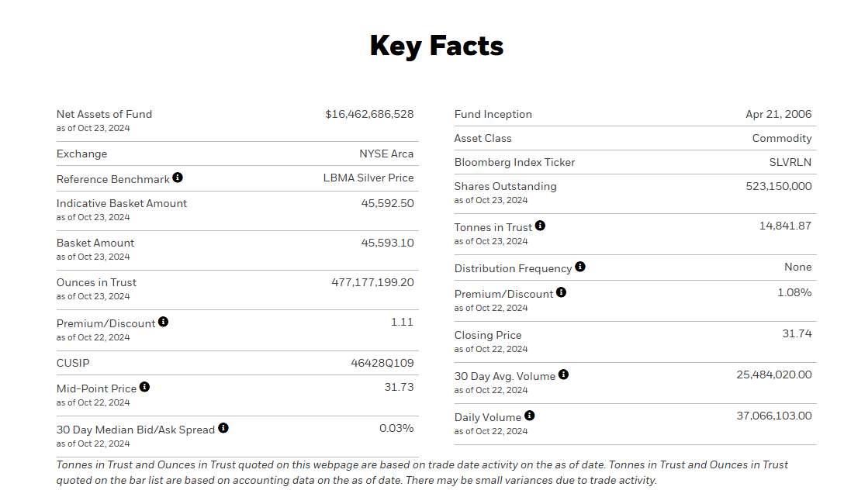This screenshot has height=504, width=844.
Task: Click the Reference Benchmark info icon
Action: click(178, 178)
